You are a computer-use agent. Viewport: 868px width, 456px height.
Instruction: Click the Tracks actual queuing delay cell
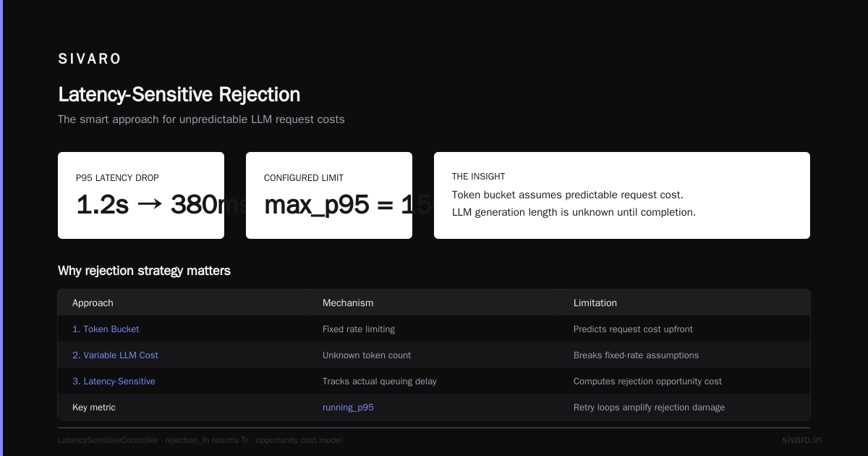point(380,381)
